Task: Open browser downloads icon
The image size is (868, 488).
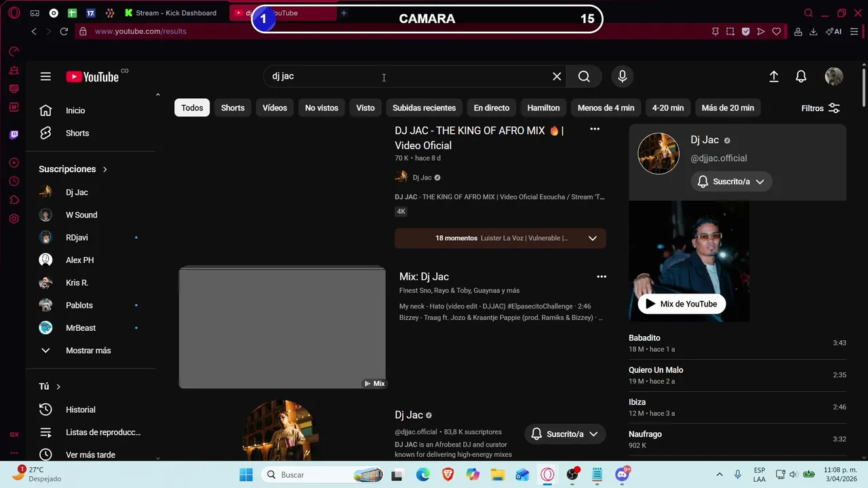Action: point(813,31)
